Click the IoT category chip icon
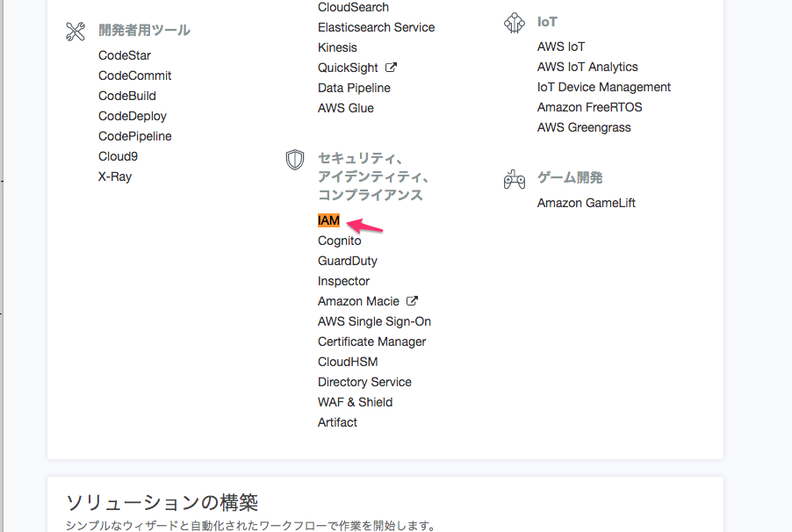792x532 pixels. (x=515, y=23)
